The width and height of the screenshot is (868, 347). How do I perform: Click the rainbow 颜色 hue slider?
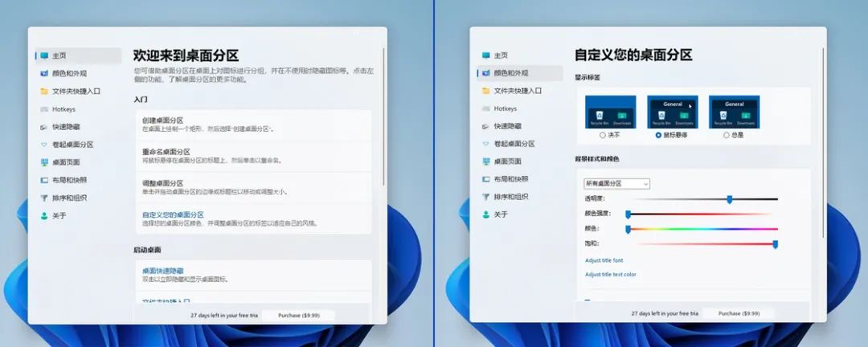pyautogui.click(x=703, y=229)
